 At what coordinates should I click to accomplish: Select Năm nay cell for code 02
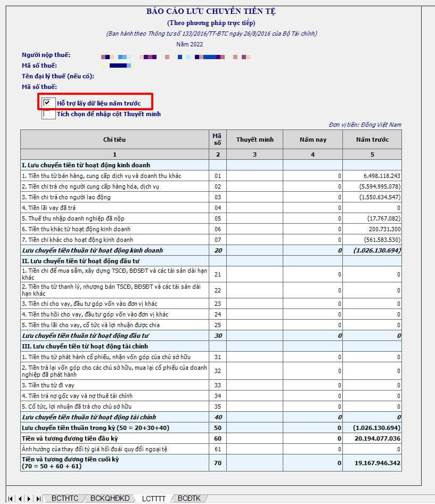click(x=313, y=186)
